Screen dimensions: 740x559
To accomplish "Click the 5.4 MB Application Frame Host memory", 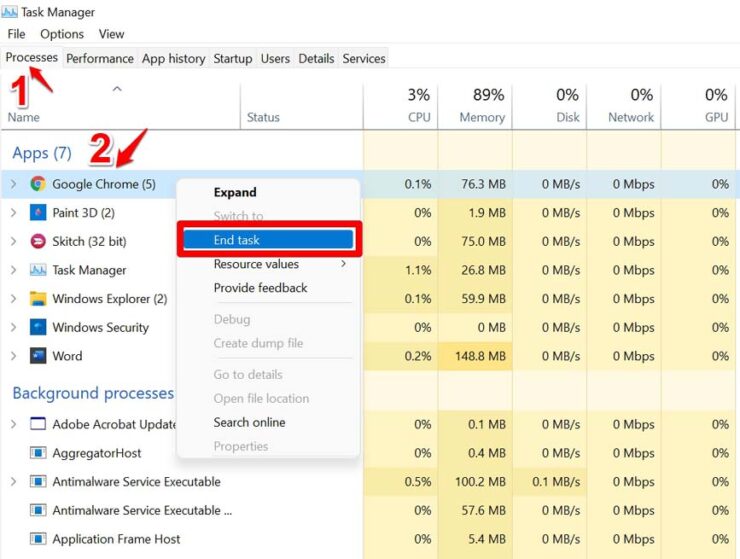I will (x=487, y=539).
